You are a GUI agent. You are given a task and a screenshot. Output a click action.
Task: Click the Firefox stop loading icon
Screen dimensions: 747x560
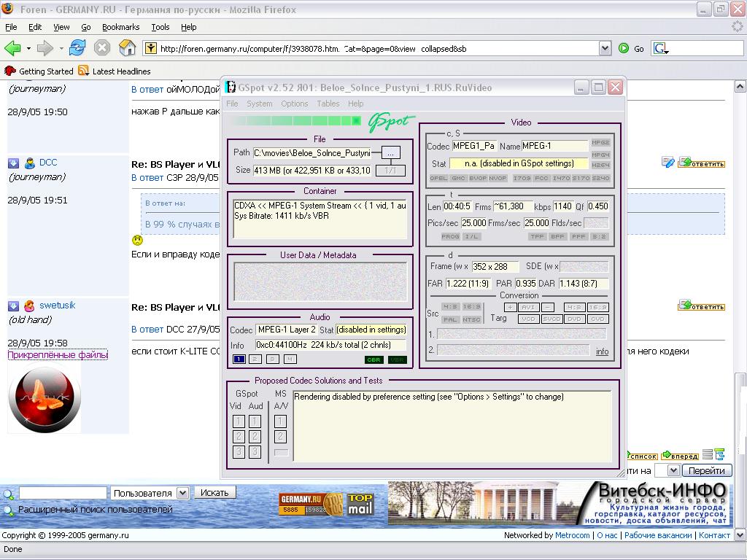[102, 48]
